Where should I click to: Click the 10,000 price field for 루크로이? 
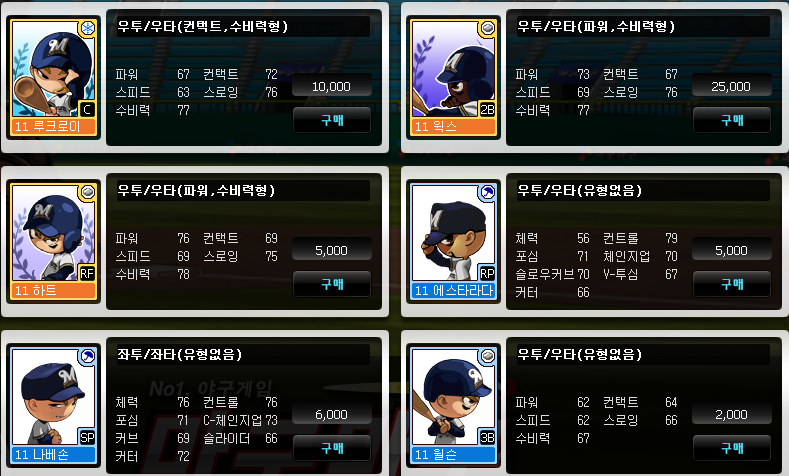tap(332, 86)
